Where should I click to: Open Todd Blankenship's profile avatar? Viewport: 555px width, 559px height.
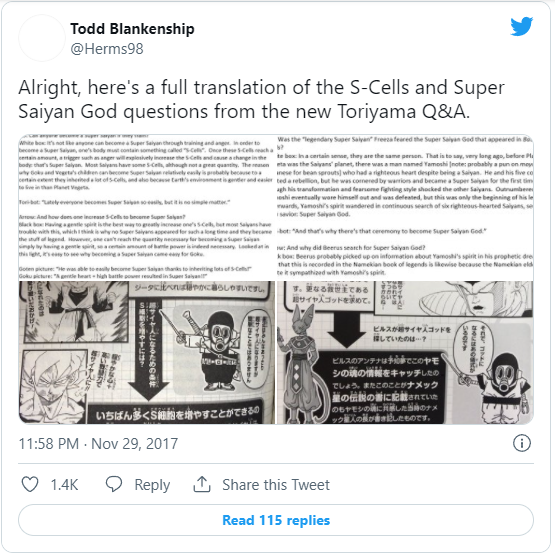tap(42, 38)
